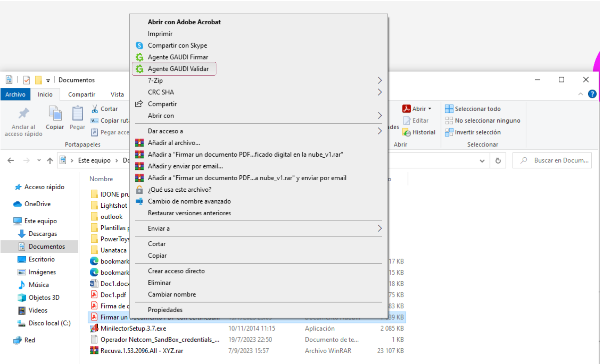
Task: Click the blue help question mark icon
Action: point(592,94)
